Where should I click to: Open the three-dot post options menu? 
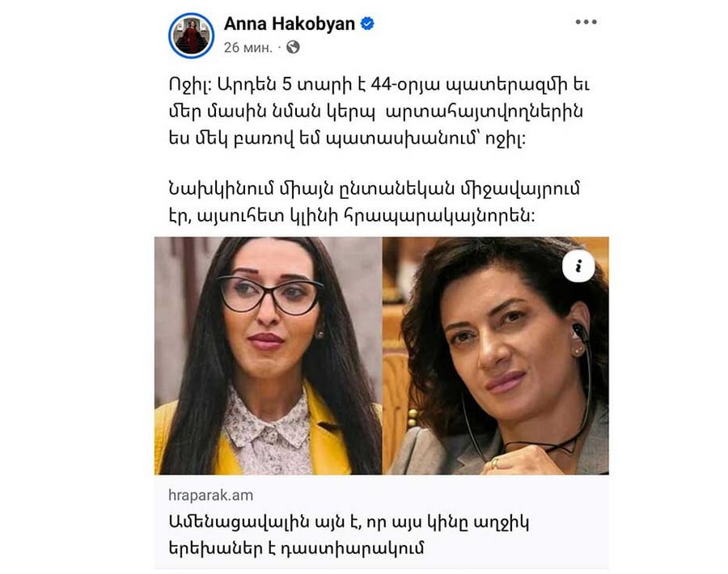tap(586, 22)
